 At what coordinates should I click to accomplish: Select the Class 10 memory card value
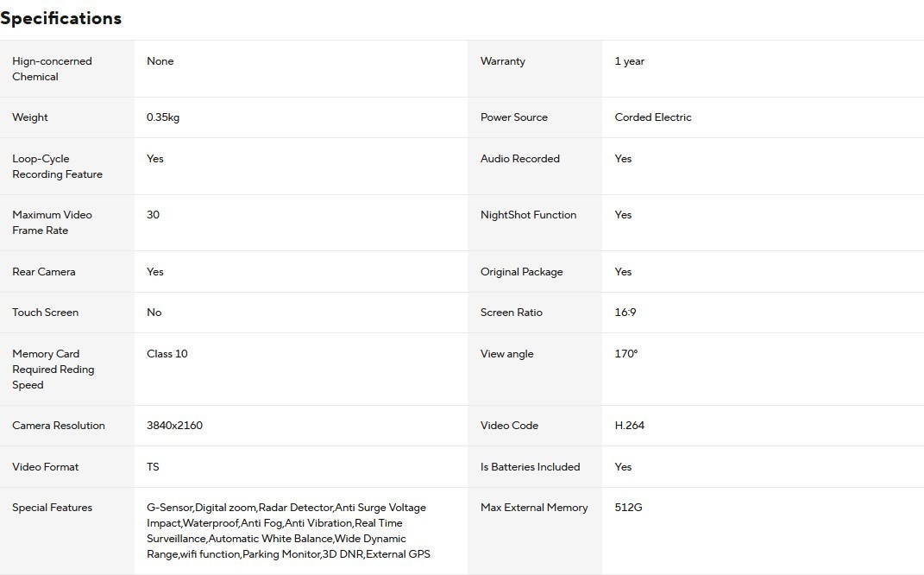(167, 354)
